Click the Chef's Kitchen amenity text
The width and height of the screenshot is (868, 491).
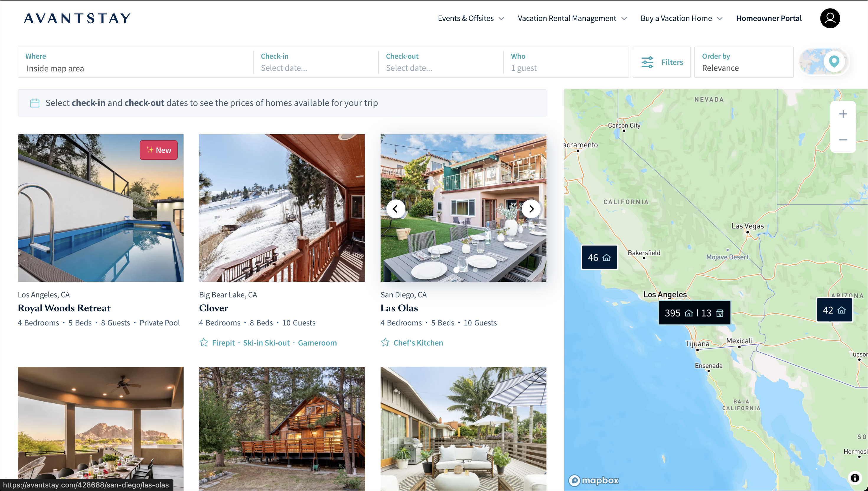pyautogui.click(x=418, y=343)
